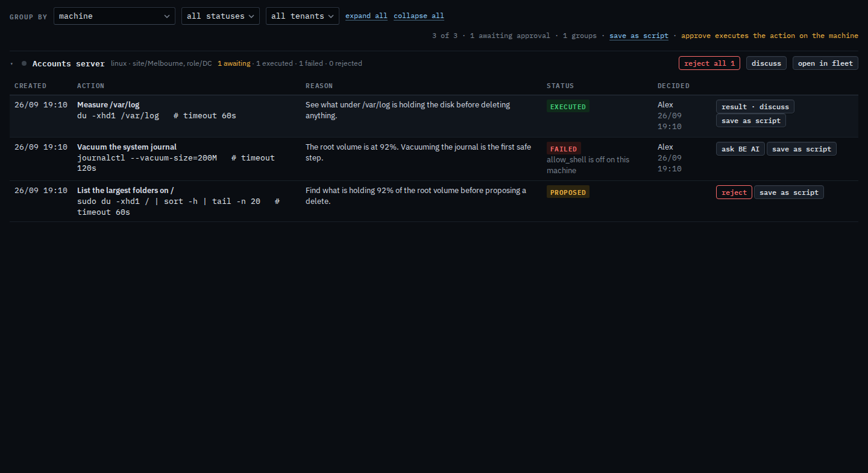Click the status dot beside Accounts server
The image size is (868, 473).
coord(24,63)
